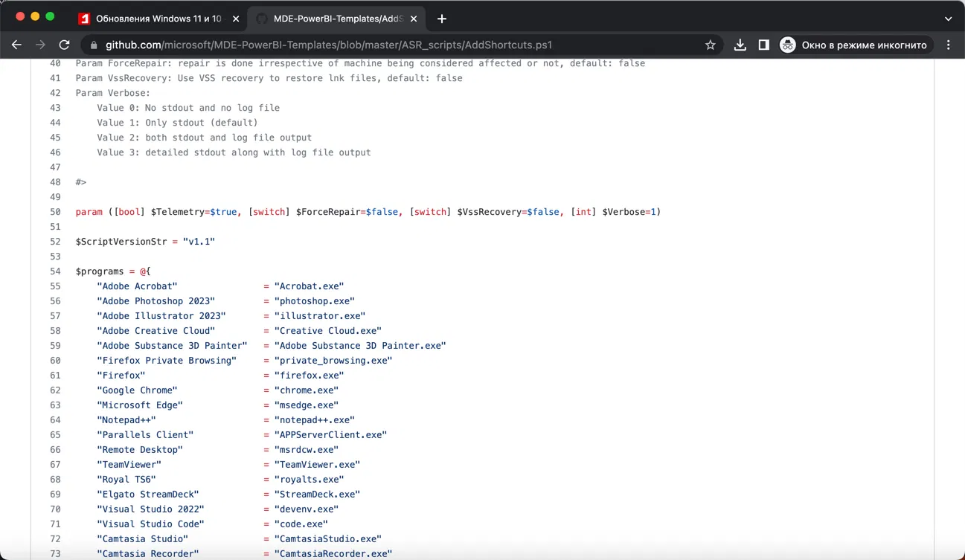
Task: Click "Value 2: both stdout and log file output"
Action: (x=204, y=138)
